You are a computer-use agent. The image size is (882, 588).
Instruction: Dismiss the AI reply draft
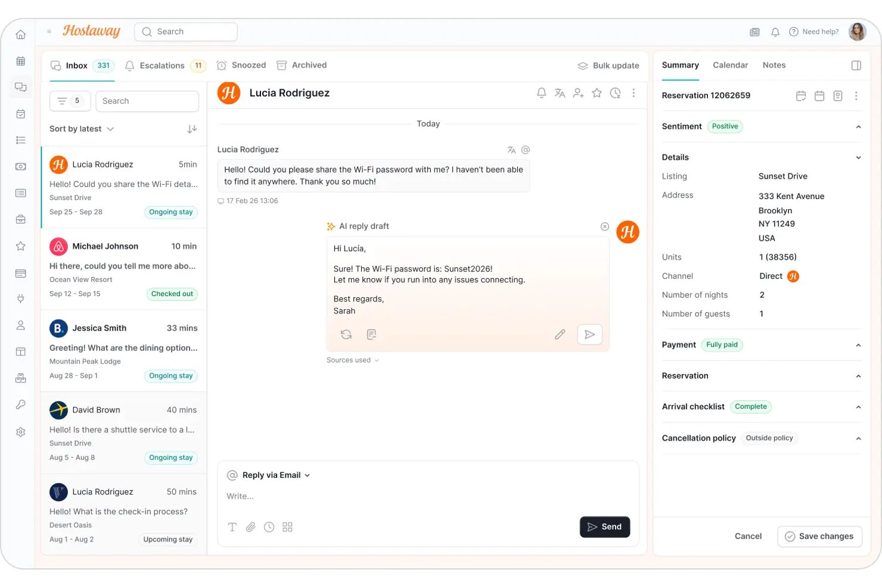pos(605,226)
